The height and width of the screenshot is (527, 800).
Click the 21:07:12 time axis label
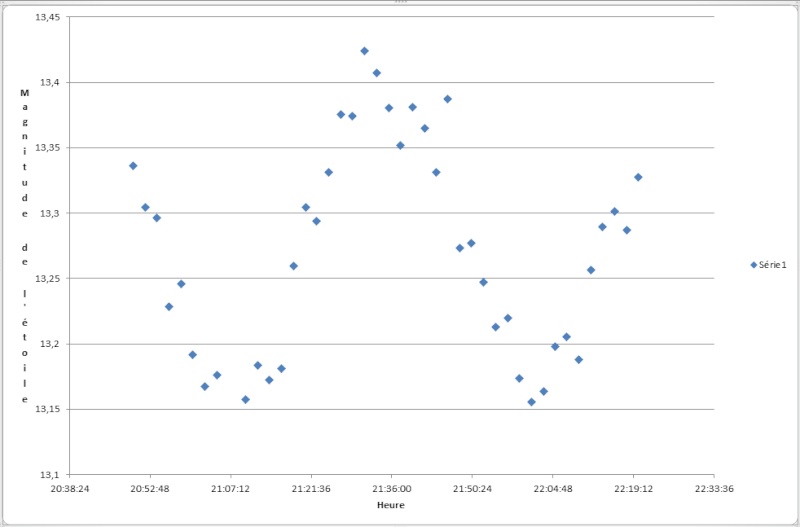pos(231,489)
